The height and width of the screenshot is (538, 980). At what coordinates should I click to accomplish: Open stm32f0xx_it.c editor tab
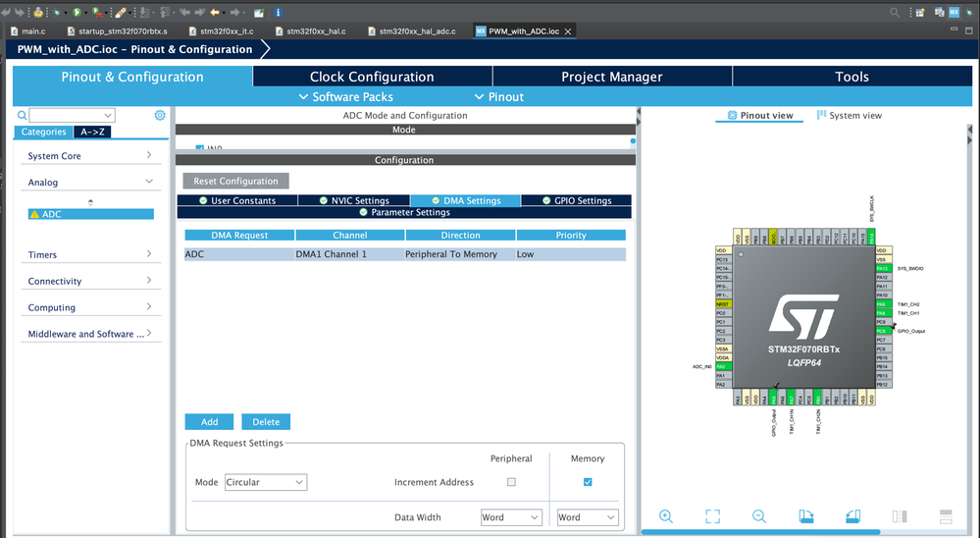[x=222, y=31]
